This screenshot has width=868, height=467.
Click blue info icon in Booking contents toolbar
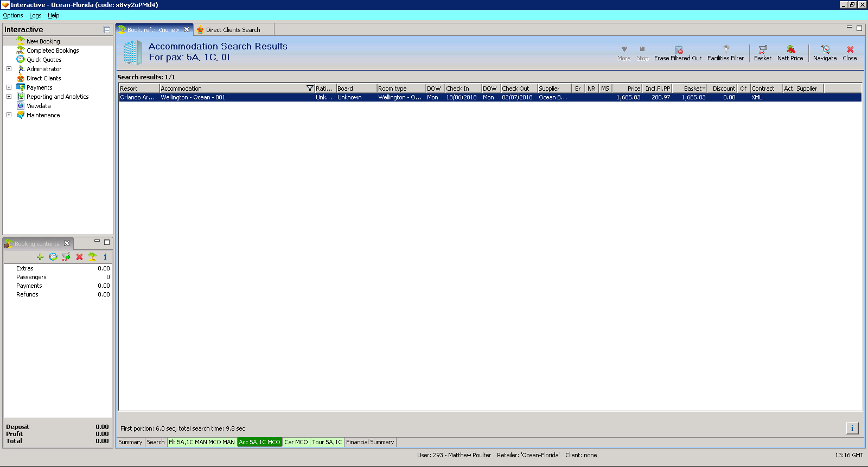[105, 257]
